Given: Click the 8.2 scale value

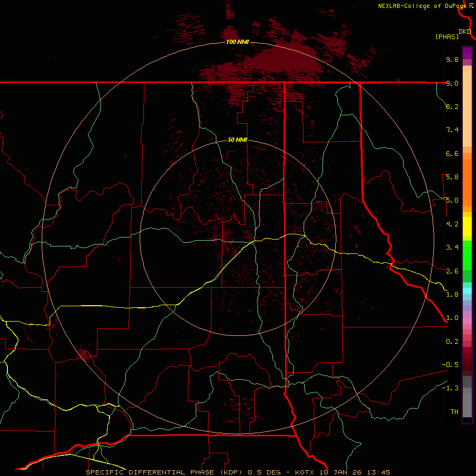Looking at the screenshot, I should pos(452,106).
